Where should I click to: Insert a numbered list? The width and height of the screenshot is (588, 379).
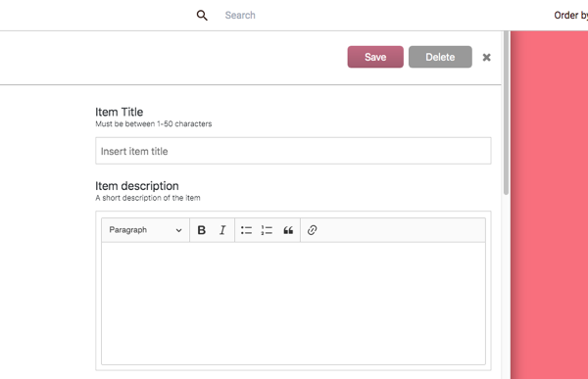pyautogui.click(x=267, y=230)
